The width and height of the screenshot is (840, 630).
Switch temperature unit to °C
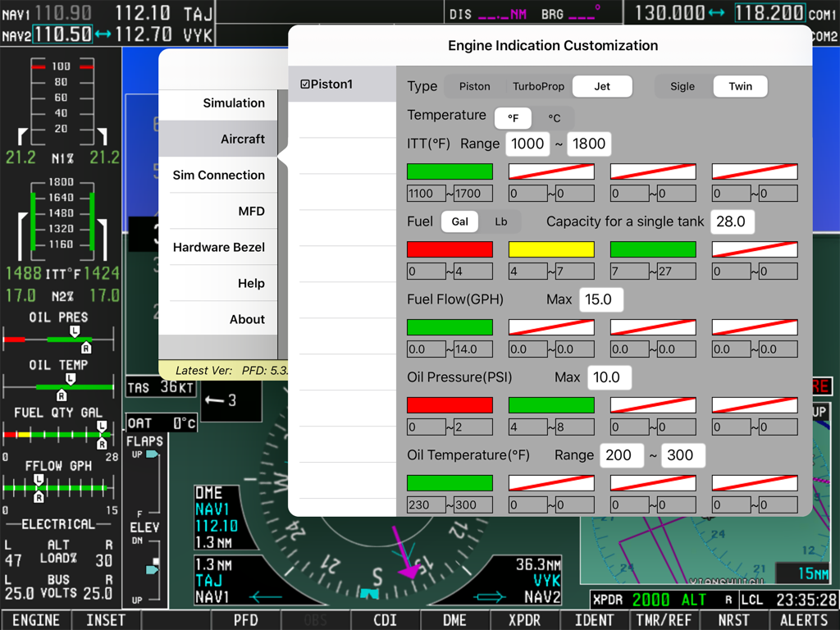tap(555, 117)
